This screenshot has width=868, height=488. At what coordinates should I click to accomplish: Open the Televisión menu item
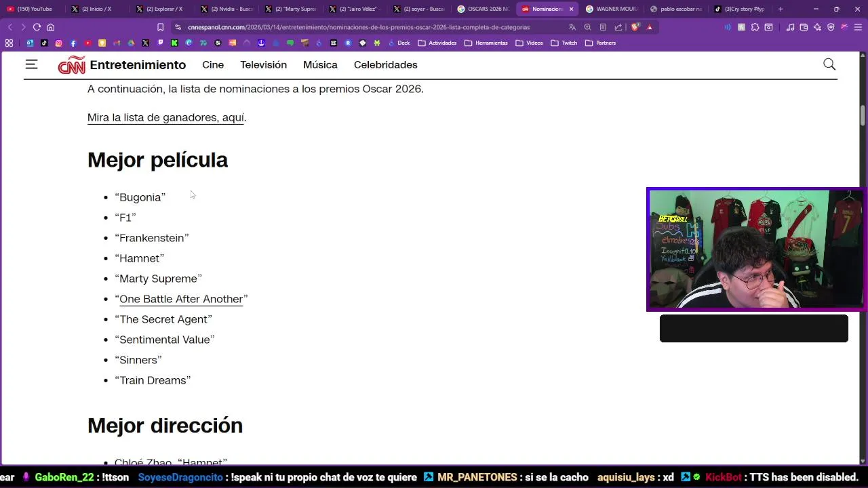click(x=263, y=65)
